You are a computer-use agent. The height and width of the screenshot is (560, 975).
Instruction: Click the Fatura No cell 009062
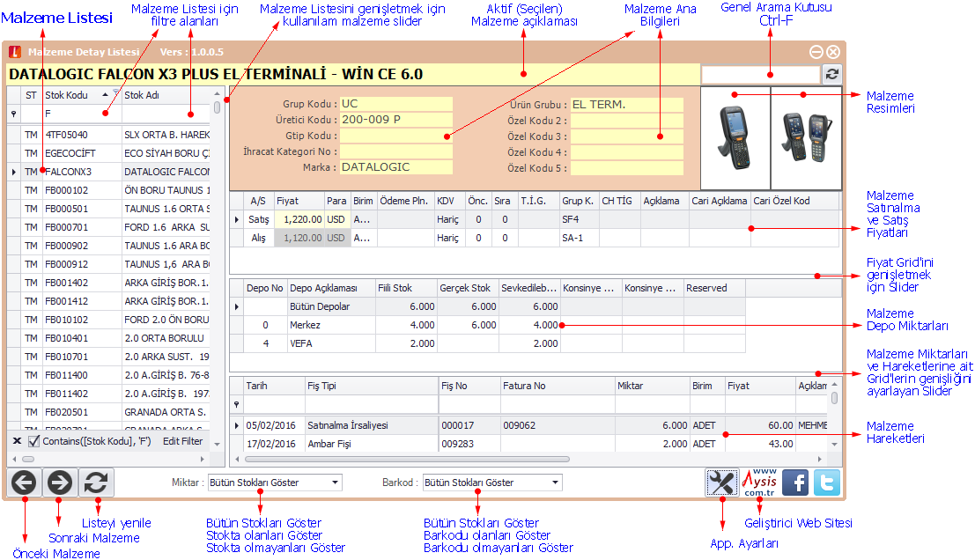tap(558, 425)
